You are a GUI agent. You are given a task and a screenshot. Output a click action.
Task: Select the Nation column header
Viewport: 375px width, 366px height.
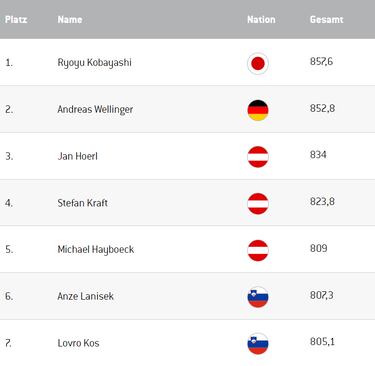pyautogui.click(x=261, y=20)
